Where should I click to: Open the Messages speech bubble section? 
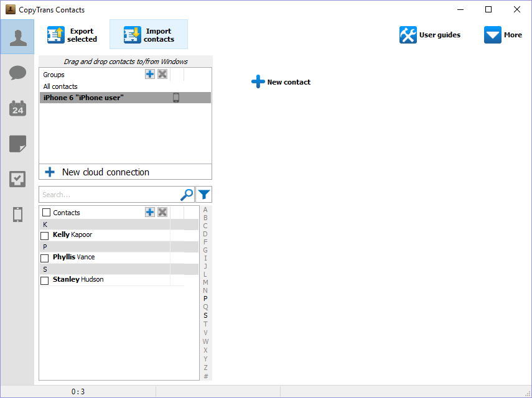tap(17, 73)
